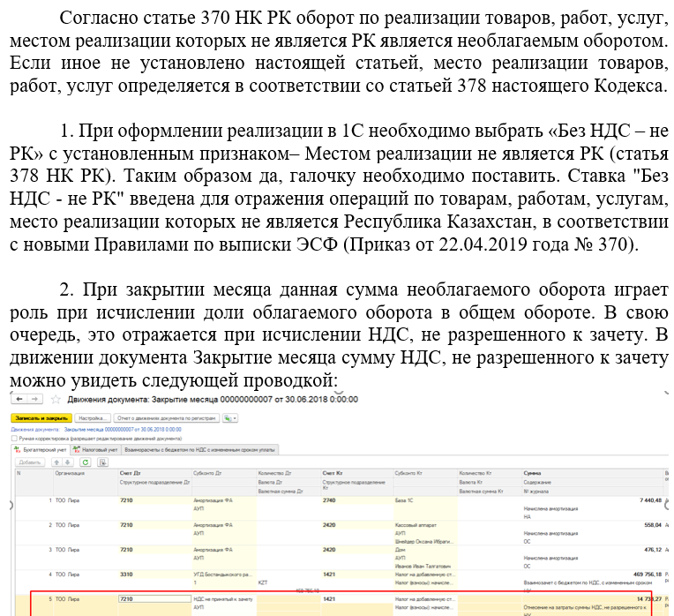This screenshot has height=616, width=674.
Task: Select 'НДС не принятый к зачету' cell
Action: 223,599
